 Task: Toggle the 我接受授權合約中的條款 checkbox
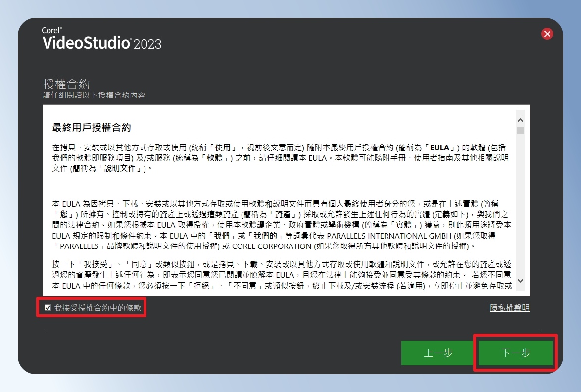tap(48, 307)
